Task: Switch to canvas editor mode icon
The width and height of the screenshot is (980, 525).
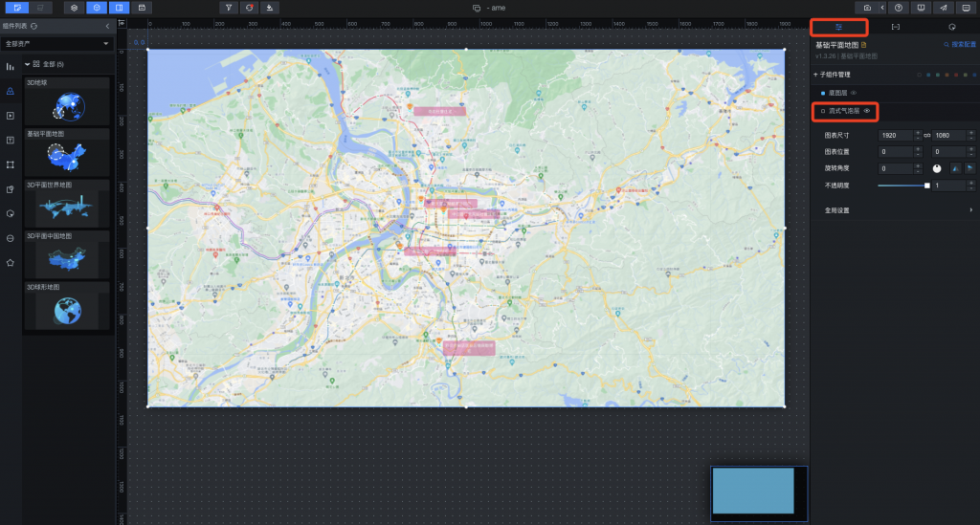Action: coord(17,8)
